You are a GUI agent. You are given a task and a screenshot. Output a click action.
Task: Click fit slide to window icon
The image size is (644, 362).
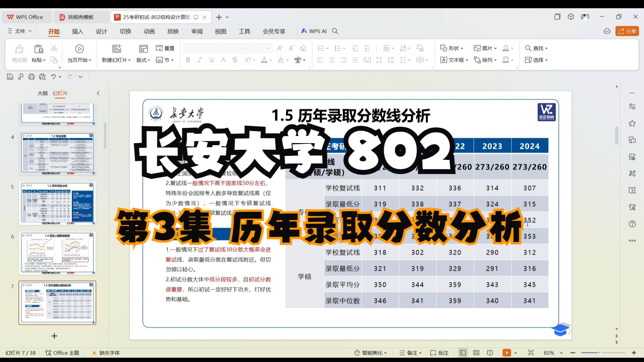[531, 353]
